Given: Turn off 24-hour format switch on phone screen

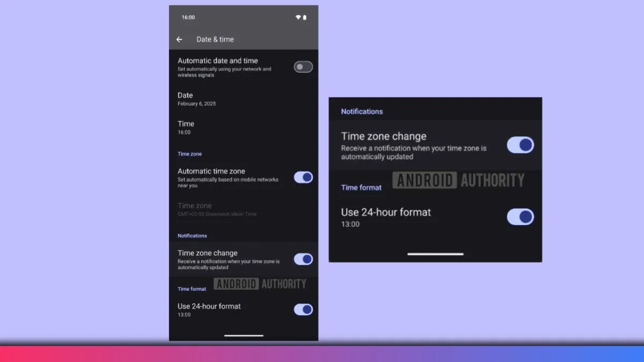Looking at the screenshot, I should (303, 309).
